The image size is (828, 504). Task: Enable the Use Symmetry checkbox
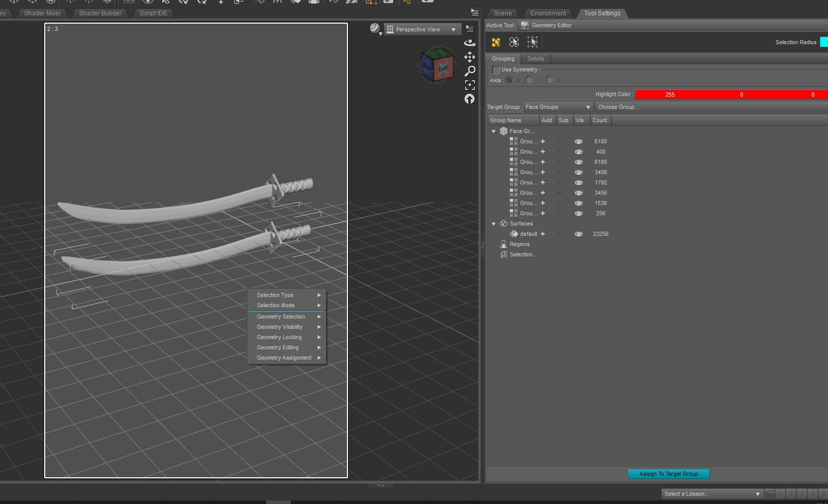point(497,69)
